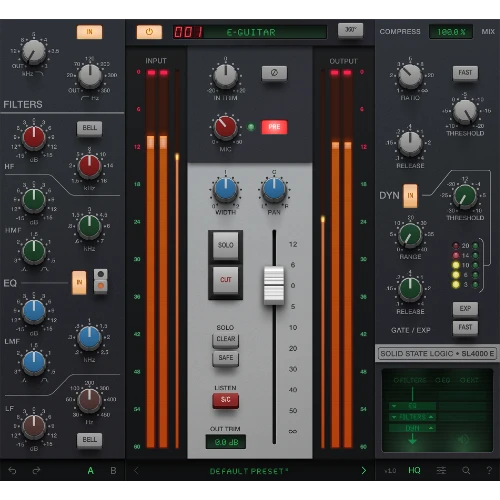
Task: Click the red MIC gain knob
Action: (225, 127)
